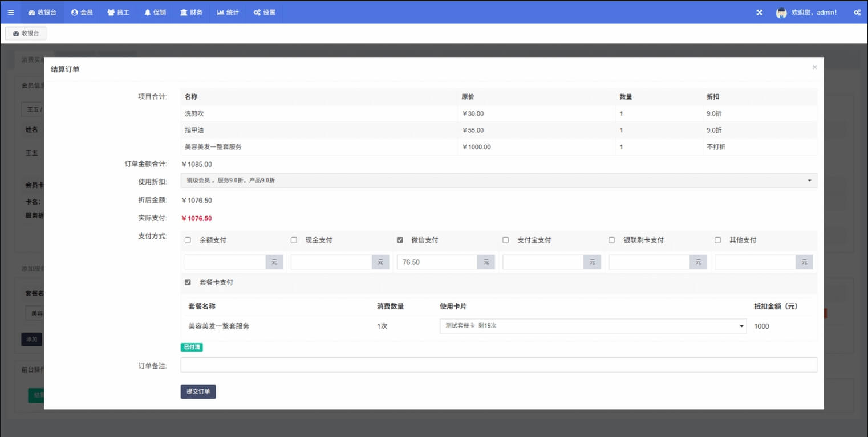Screen dimensions: 868x437
Task: Tick the 支付宝支付 checkbox
Action: point(505,240)
